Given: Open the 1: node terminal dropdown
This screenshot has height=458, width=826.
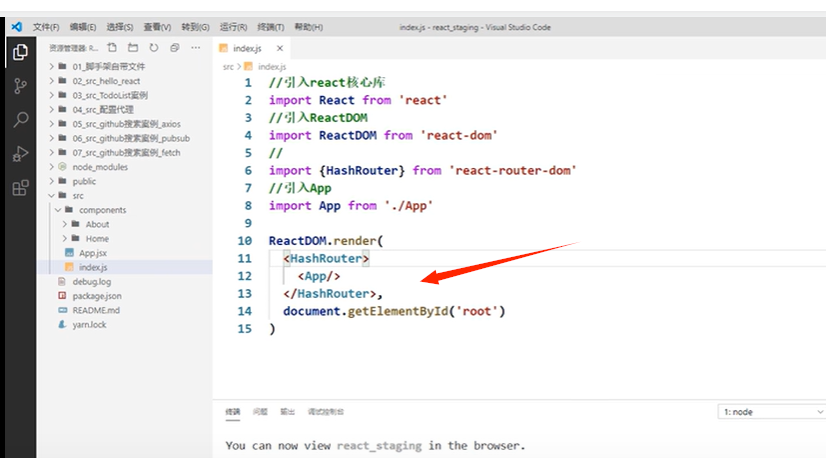Looking at the screenshot, I should [772, 412].
